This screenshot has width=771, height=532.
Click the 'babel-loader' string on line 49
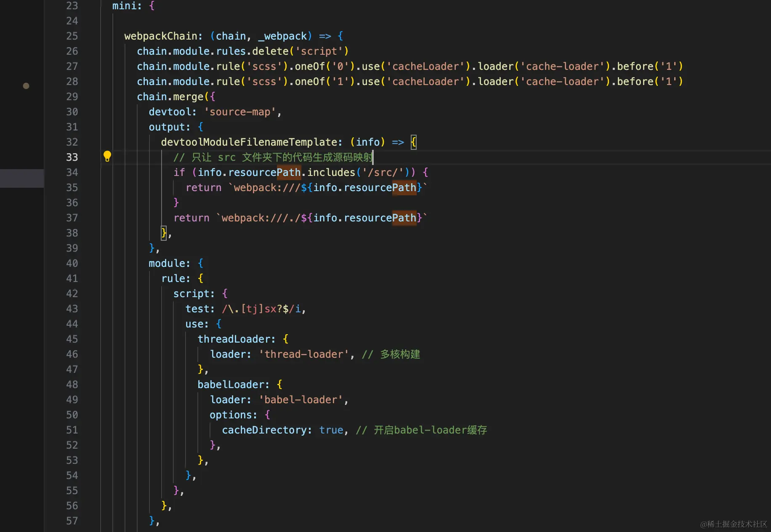(301, 400)
